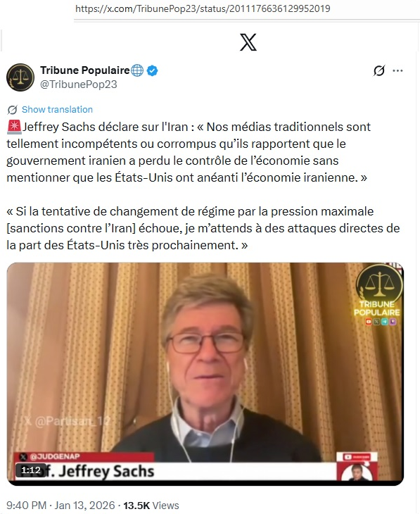Click the blue verified checkmark badge
This screenshot has height=514, width=420.
152,70
